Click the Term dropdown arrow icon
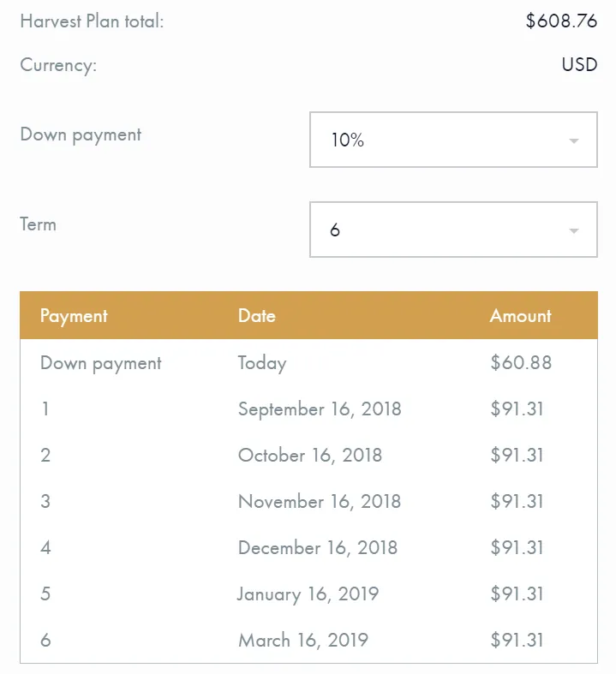Viewport: 616px width, 674px height. pyautogui.click(x=573, y=231)
